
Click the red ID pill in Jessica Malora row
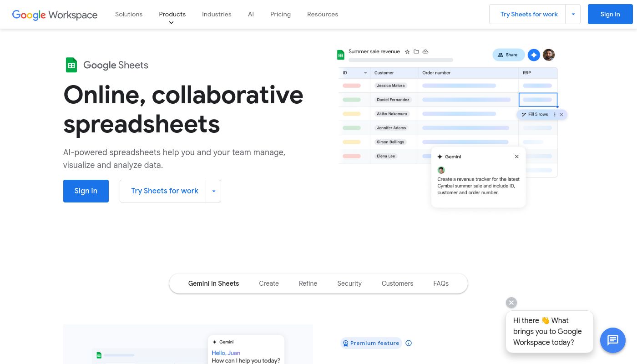click(352, 86)
